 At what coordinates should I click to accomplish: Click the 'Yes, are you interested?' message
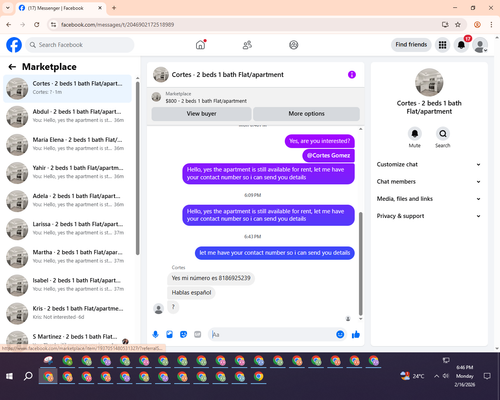tap(320, 141)
